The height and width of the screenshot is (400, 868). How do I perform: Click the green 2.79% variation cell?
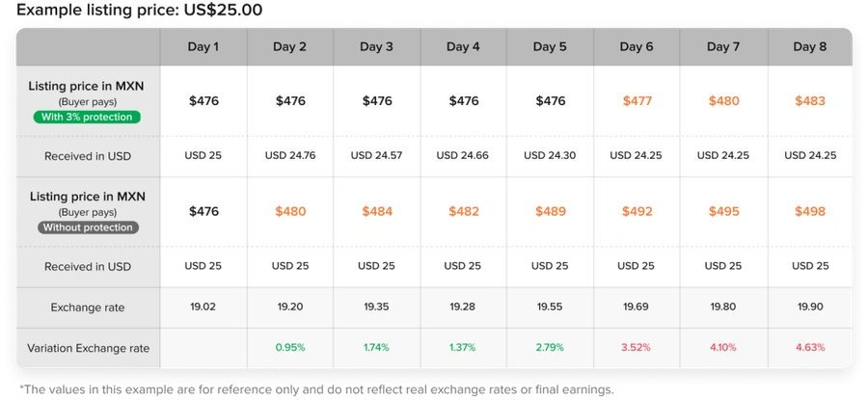(x=550, y=347)
